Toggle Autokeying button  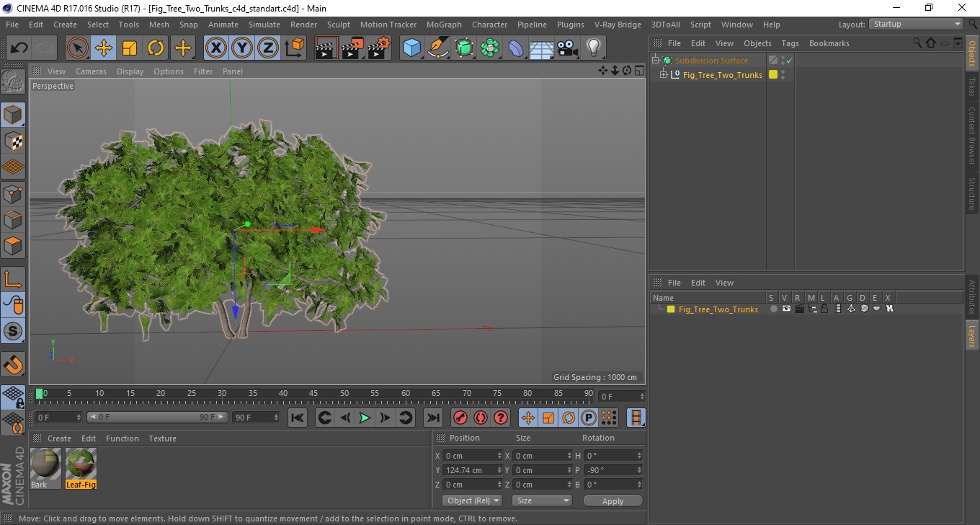point(480,418)
